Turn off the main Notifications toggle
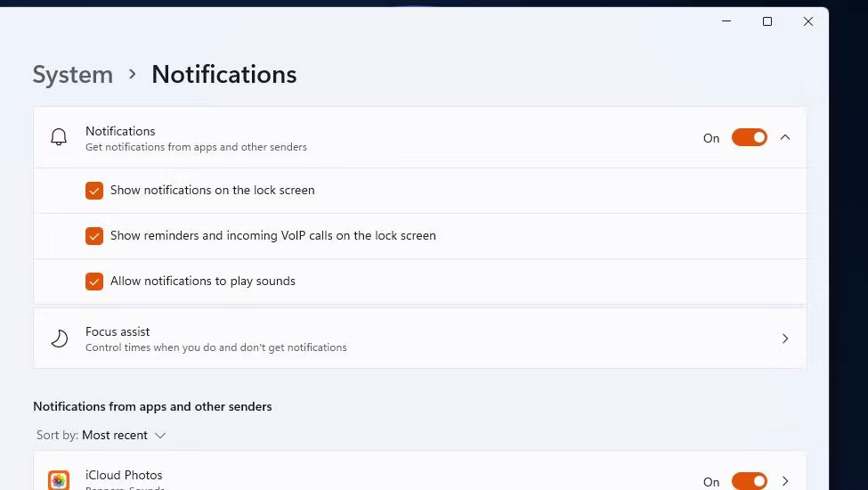The height and width of the screenshot is (490, 868). point(749,137)
